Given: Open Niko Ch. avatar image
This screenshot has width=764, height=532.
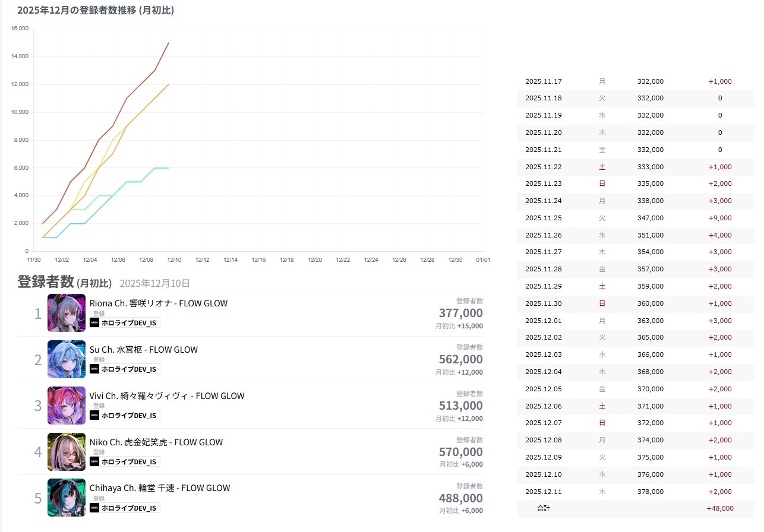Looking at the screenshot, I should tap(67, 452).
